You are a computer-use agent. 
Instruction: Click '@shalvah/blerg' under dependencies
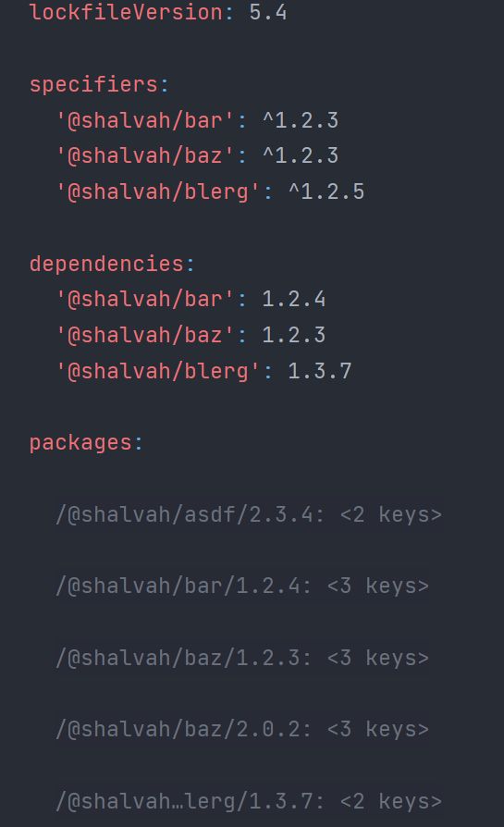[157, 371]
